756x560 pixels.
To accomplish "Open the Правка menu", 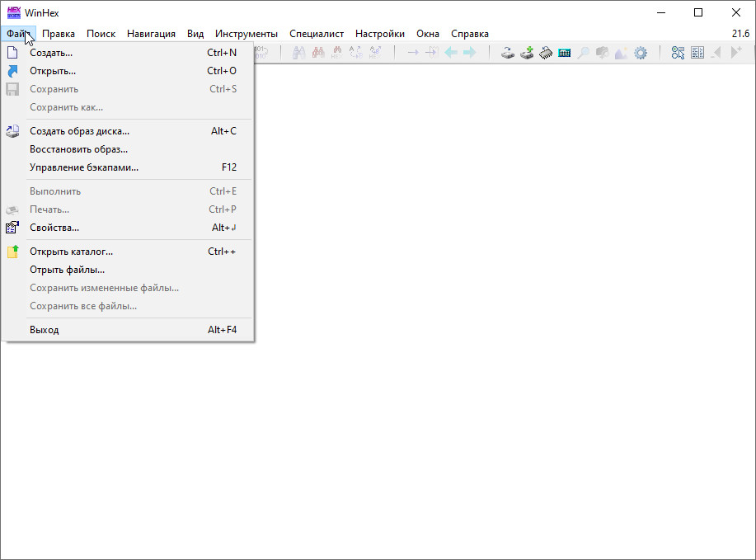I will click(59, 34).
